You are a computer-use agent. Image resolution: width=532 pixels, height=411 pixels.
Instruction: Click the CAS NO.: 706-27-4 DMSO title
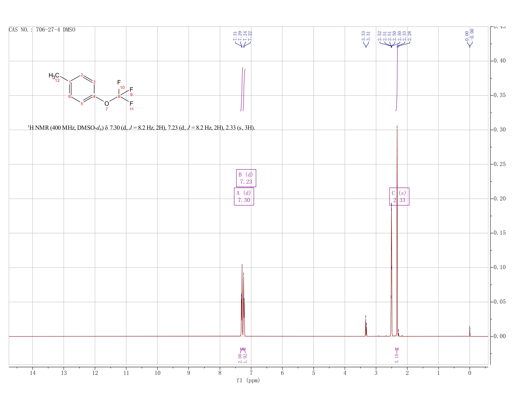coord(42,30)
